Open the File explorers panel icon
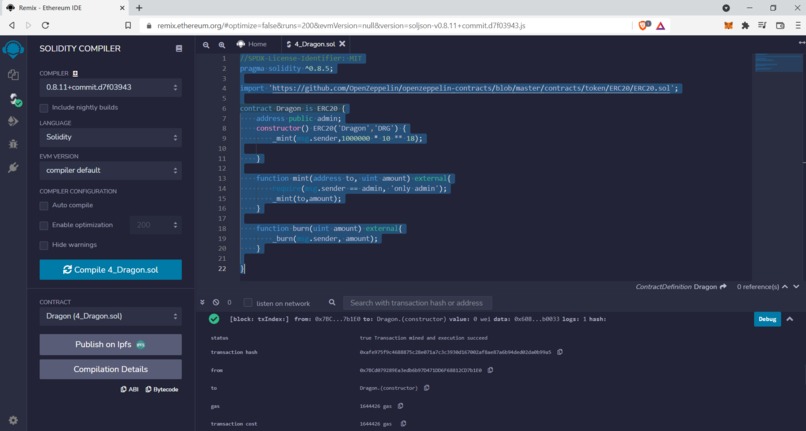The height and width of the screenshot is (431, 806). (x=13, y=75)
